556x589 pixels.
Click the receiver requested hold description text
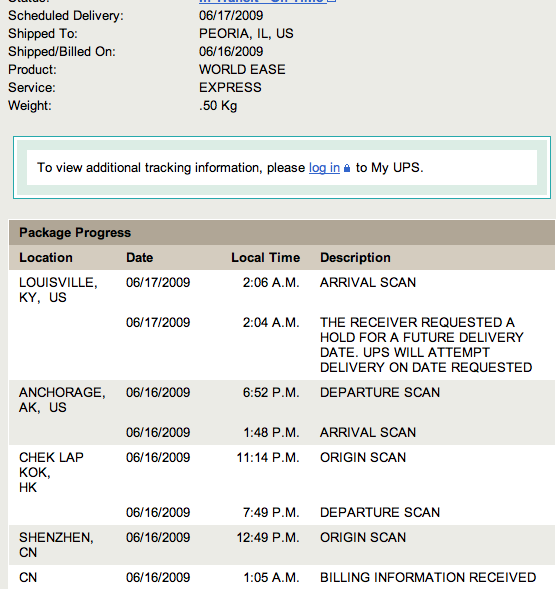coord(426,345)
